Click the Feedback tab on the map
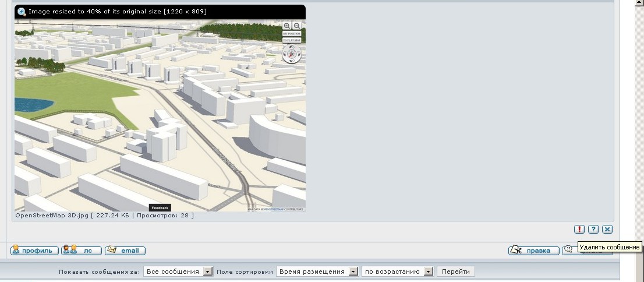This screenshot has width=644, height=282. pos(160,208)
